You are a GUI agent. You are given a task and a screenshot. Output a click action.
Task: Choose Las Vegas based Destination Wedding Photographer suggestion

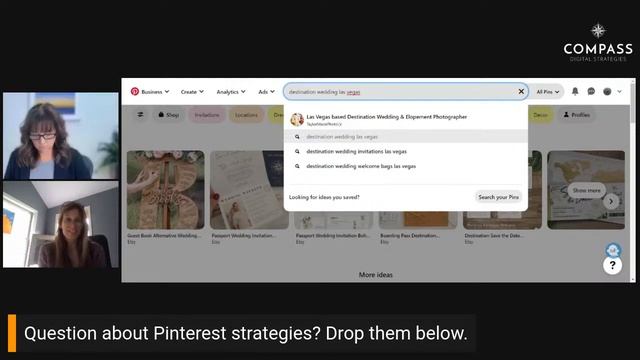[x=406, y=119]
